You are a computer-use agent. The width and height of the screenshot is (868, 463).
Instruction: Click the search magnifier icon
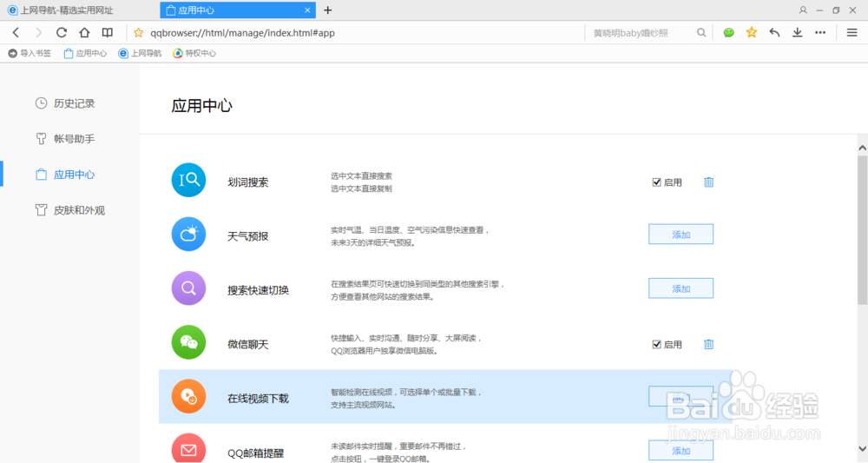pyautogui.click(x=701, y=33)
